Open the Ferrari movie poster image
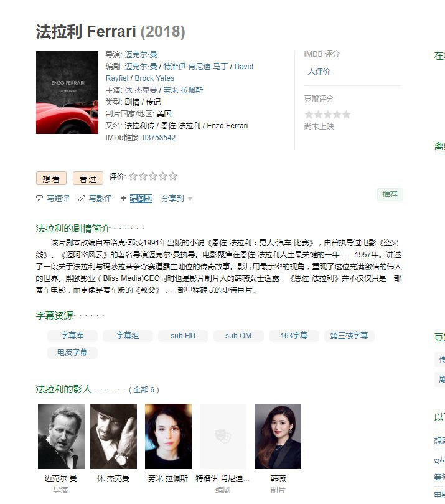The height and width of the screenshot is (504, 445). [x=67, y=92]
